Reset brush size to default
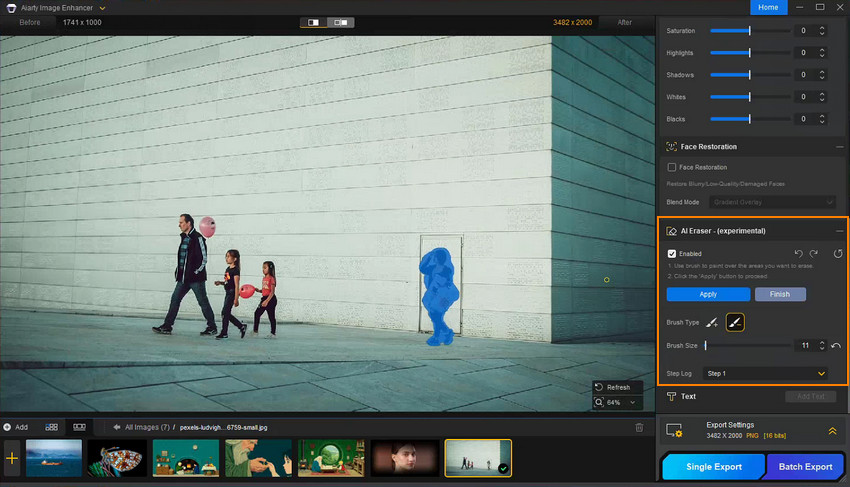 (836, 346)
